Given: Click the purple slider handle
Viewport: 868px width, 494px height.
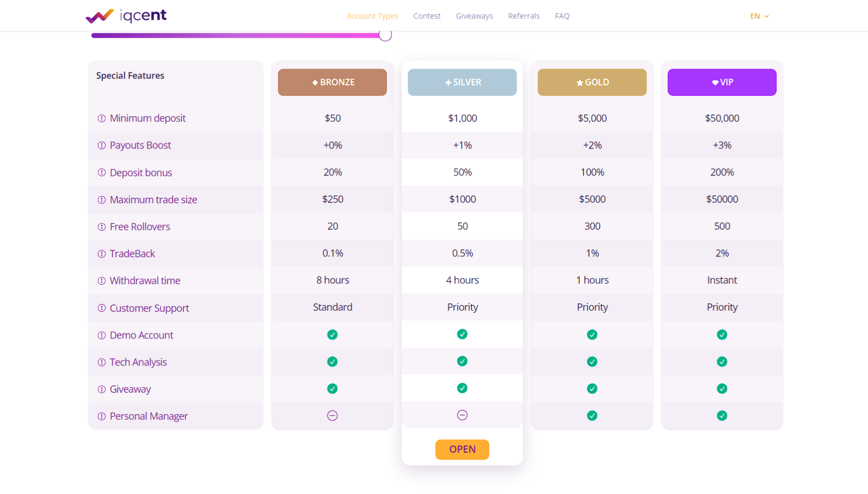Looking at the screenshot, I should (x=385, y=35).
